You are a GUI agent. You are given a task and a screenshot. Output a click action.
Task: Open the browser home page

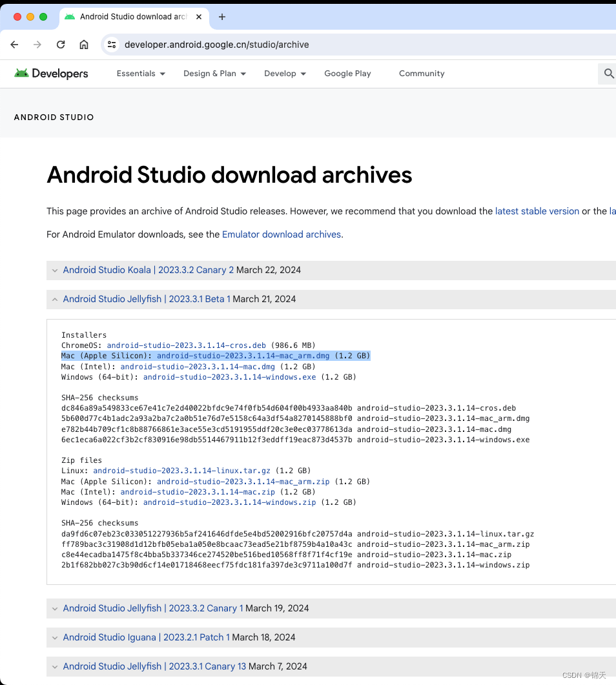coord(84,45)
